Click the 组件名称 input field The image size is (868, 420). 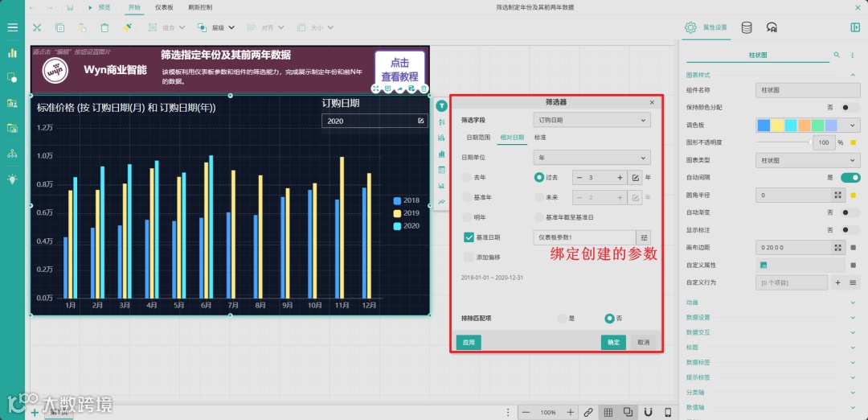[808, 90]
